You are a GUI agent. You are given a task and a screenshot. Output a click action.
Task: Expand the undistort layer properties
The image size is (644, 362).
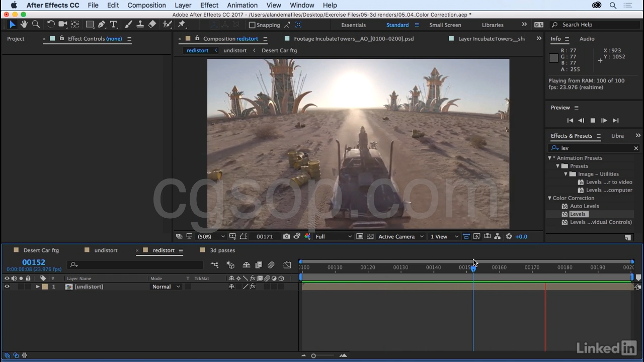[37, 287]
